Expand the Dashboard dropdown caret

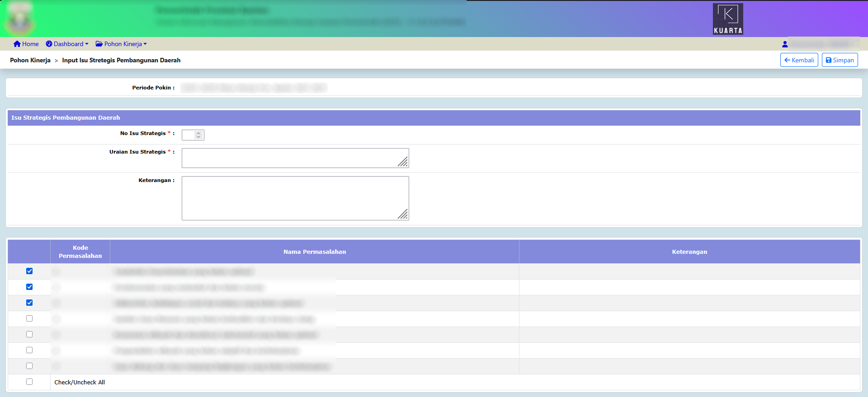click(87, 44)
